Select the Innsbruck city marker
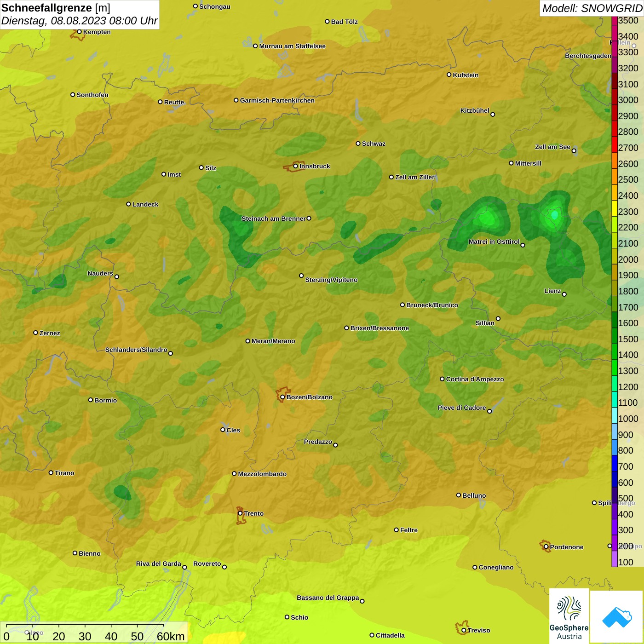The image size is (644, 644). click(x=296, y=166)
